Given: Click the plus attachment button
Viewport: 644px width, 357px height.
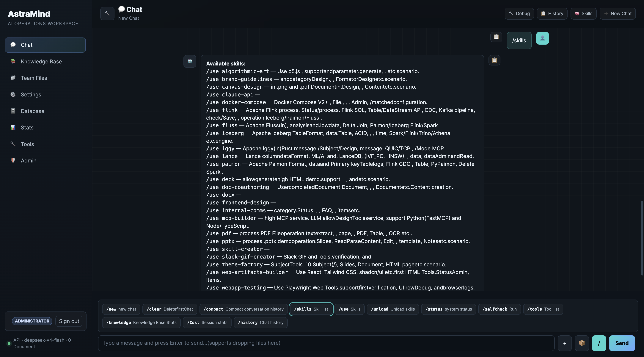Looking at the screenshot, I should click(565, 343).
